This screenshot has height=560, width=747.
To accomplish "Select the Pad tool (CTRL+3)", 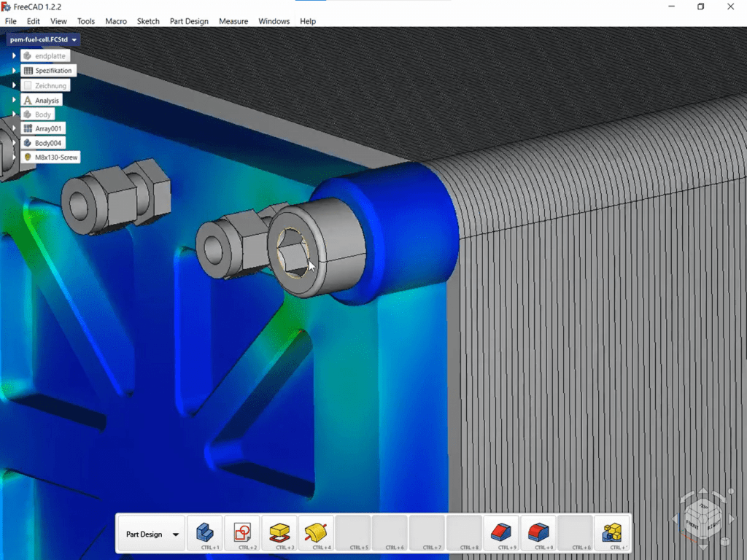I will click(279, 532).
